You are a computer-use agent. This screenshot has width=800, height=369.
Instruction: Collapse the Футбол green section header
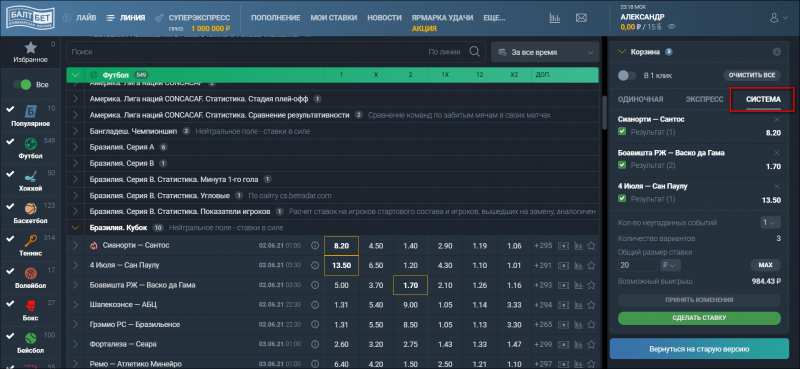tap(75, 75)
